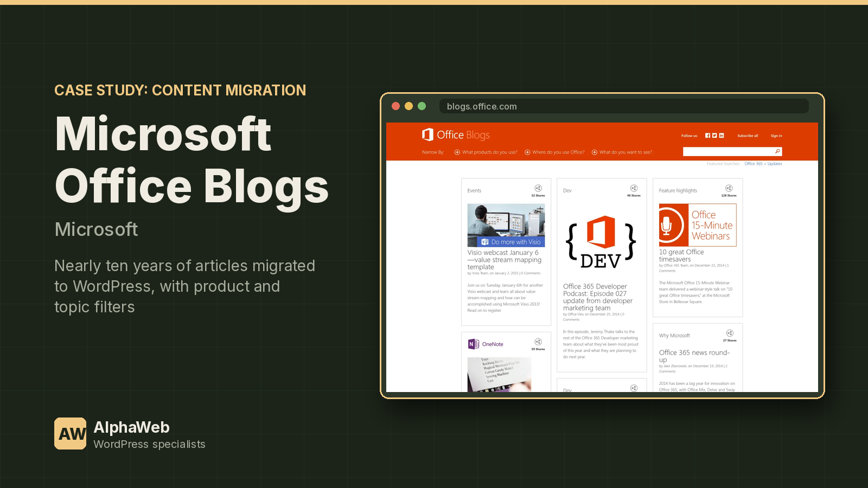Click 'by Visio Team, on January 2, 2015' byline

[x=493, y=273]
